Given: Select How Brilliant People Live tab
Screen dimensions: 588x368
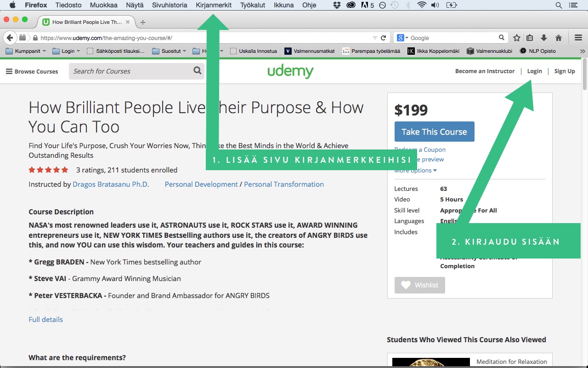Looking at the screenshot, I should pos(86,22).
